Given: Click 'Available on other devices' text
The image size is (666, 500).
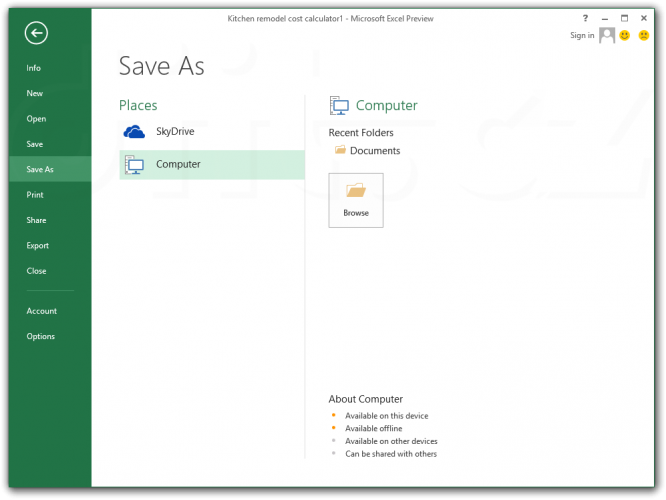Looking at the screenshot, I should [391, 441].
